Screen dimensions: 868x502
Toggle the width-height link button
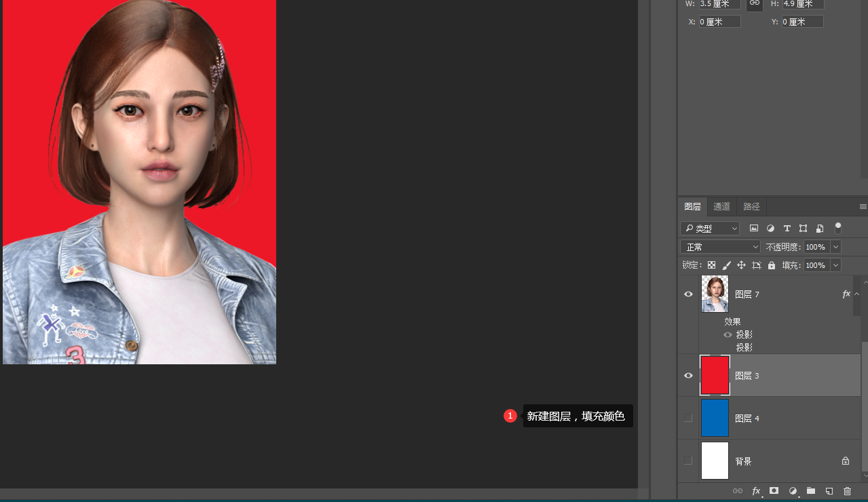point(754,3)
